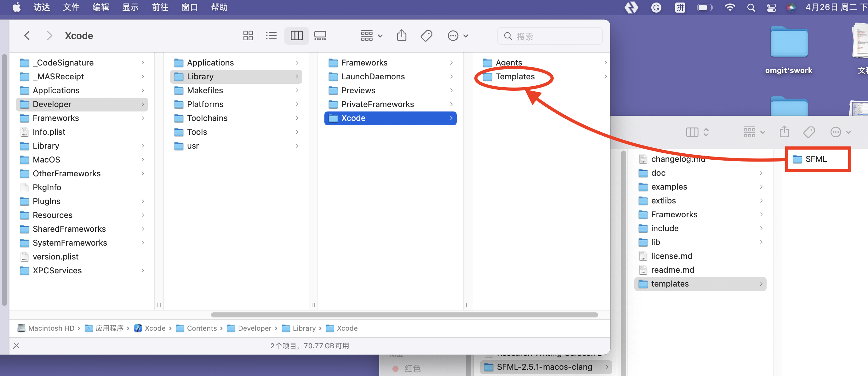Open the 文件 menu
This screenshot has height=376, width=868.
pyautogui.click(x=71, y=7)
